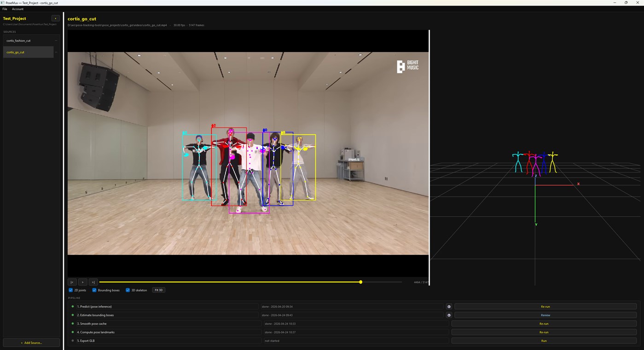Review the estimated bounding boxes
The width and height of the screenshot is (644, 350).
[x=545, y=315]
